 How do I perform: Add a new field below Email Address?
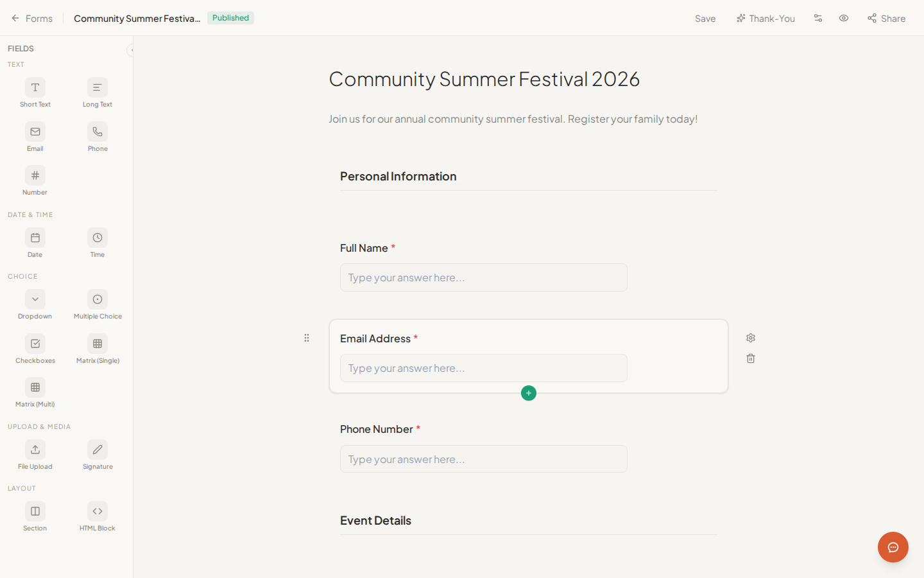(528, 392)
